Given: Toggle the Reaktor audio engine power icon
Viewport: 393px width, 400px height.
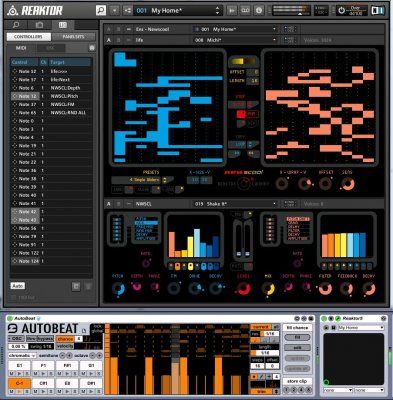Looking at the screenshot, I should pyautogui.click(x=341, y=10).
